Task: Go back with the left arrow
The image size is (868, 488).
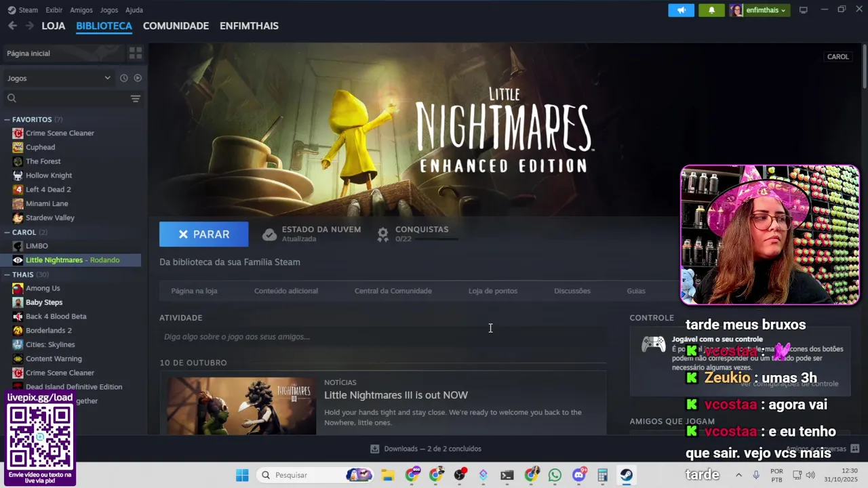Action: (12, 26)
